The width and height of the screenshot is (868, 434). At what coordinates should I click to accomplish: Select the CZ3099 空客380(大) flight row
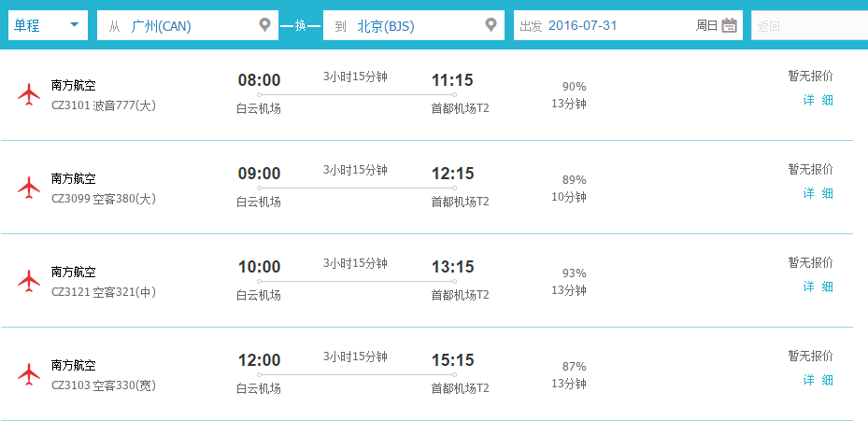[x=426, y=188]
